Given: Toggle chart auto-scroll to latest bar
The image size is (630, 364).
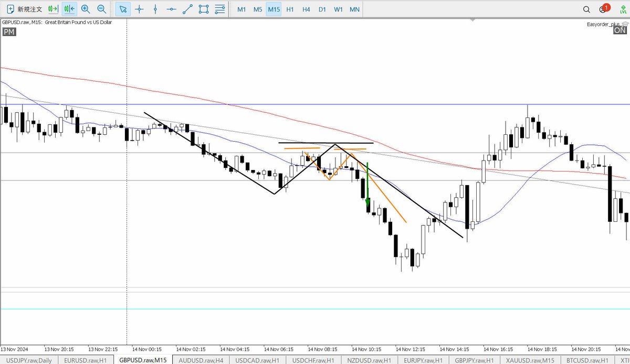Looking at the screenshot, I should (69, 9).
